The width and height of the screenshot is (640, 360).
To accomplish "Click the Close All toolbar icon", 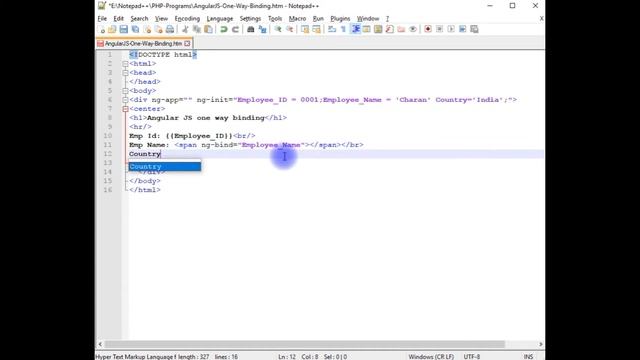I will (x=158, y=29).
